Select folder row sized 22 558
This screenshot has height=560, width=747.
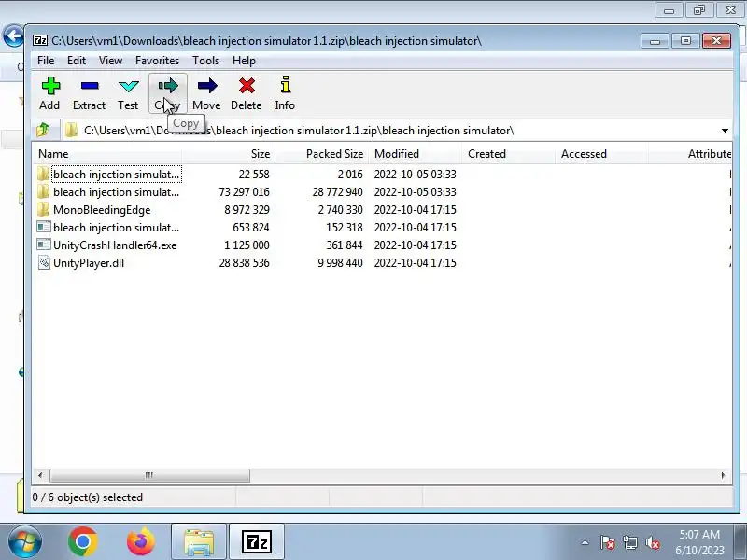tap(381, 175)
